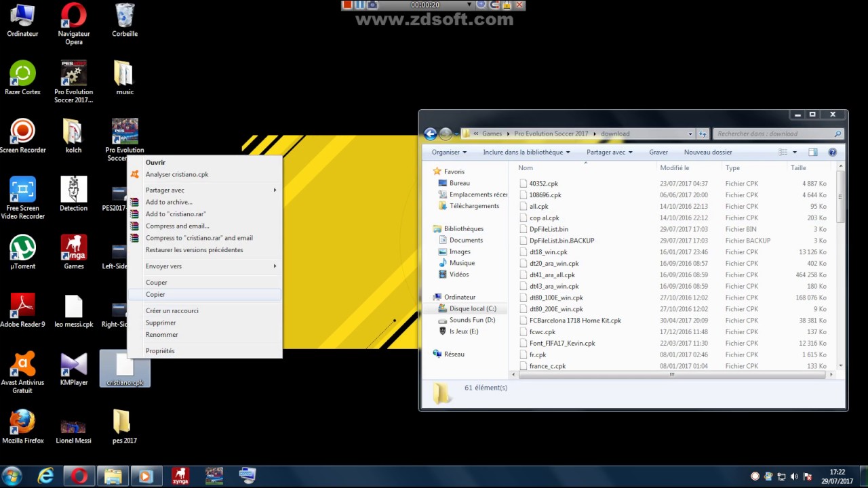
Task: Open explorer help icon
Action: [x=832, y=152]
